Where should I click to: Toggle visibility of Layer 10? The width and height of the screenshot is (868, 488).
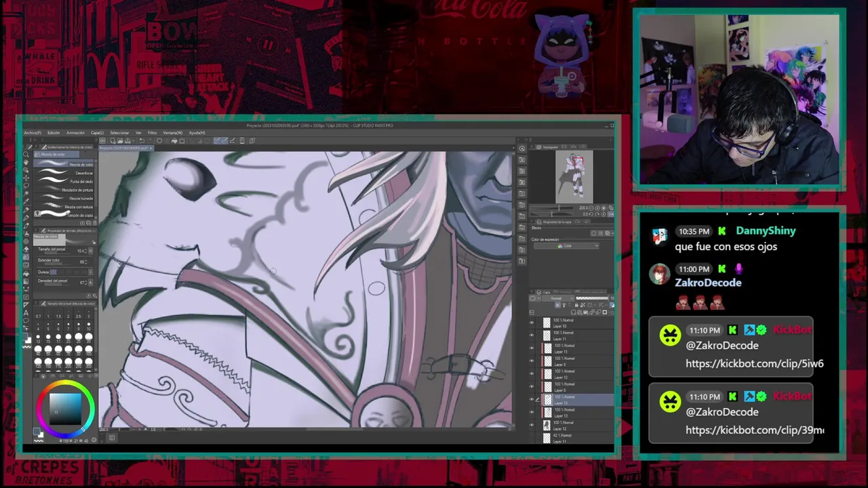click(x=532, y=323)
